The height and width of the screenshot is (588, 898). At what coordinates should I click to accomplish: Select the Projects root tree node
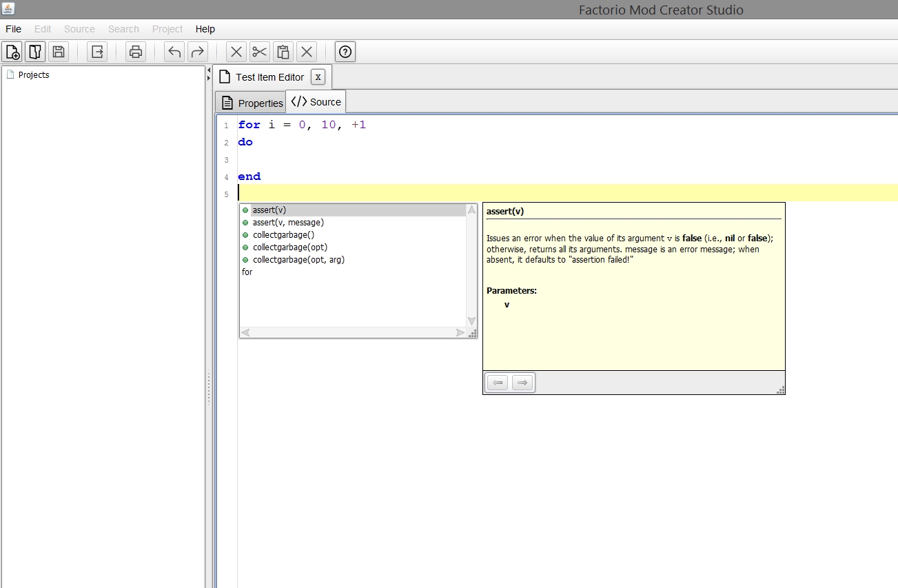point(33,75)
